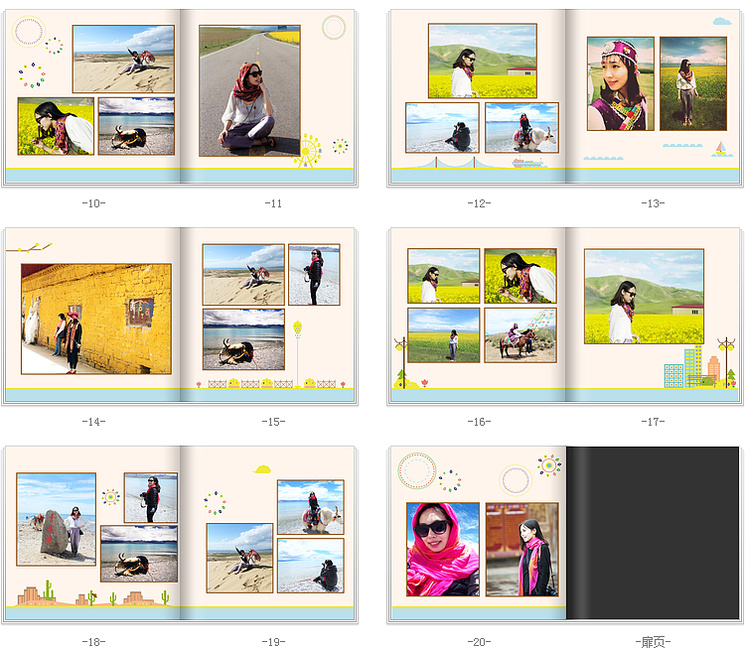Select the pink headscarf portrait on page 20
The width and height of the screenshot is (745, 648).
(443, 549)
